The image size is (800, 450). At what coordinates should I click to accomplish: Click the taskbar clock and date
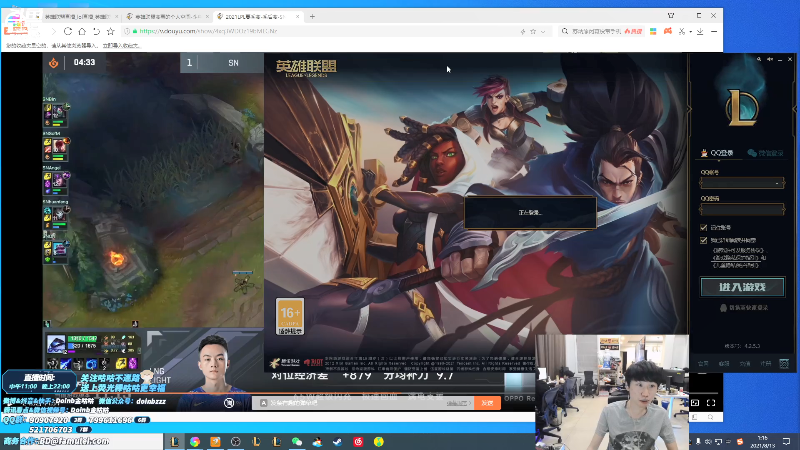pos(762,441)
